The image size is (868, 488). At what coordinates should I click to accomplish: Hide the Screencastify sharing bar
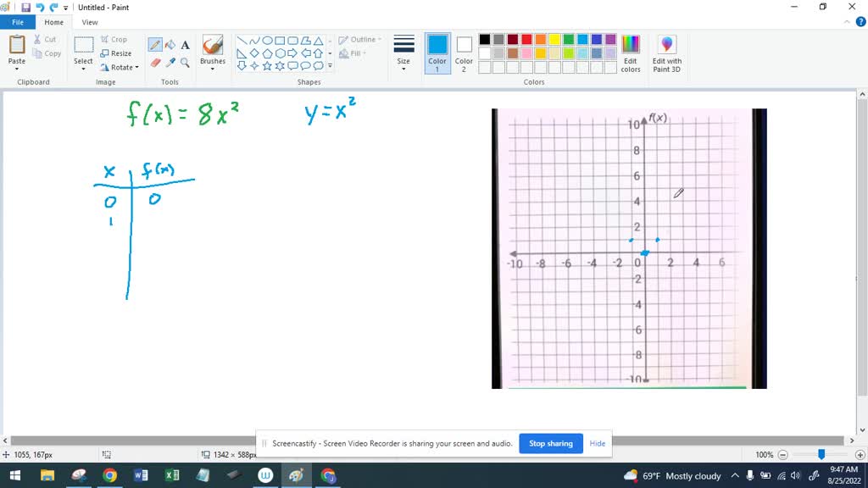(597, 443)
